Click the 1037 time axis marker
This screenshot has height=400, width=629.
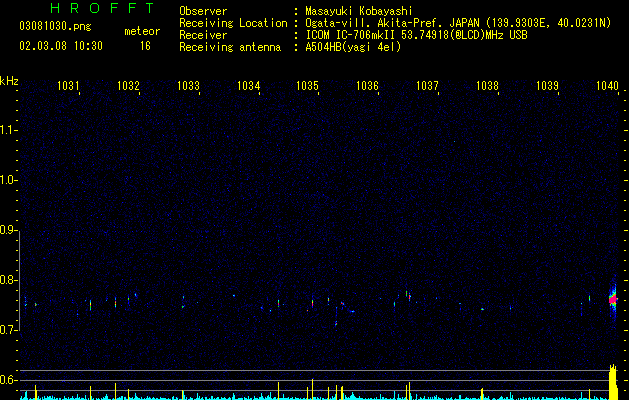coord(427,85)
